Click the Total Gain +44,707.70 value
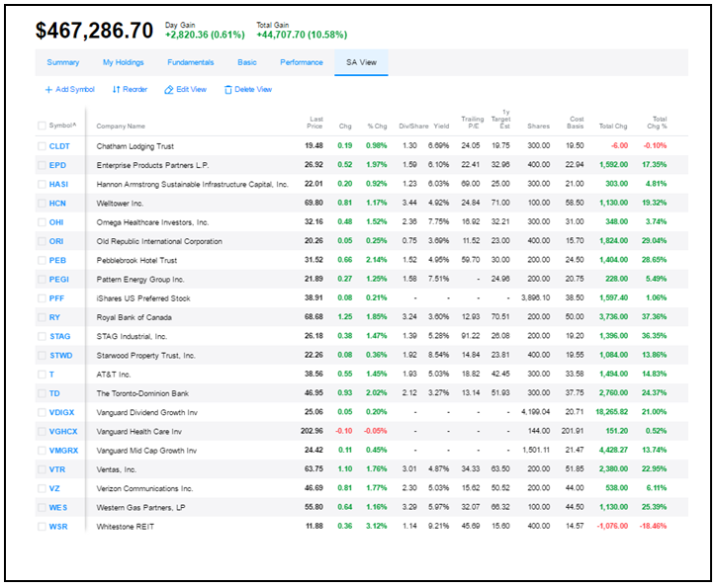718x588 pixels. [302, 36]
